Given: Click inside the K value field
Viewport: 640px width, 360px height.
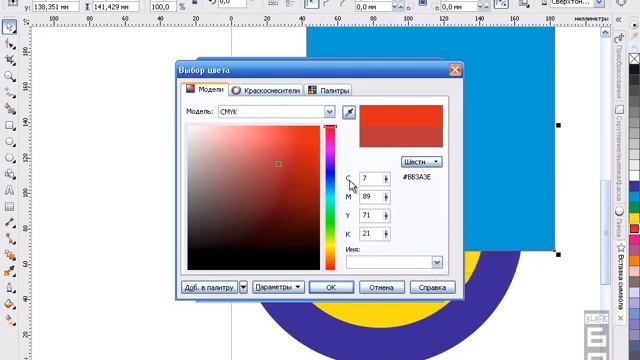Looking at the screenshot, I should pos(371,234).
